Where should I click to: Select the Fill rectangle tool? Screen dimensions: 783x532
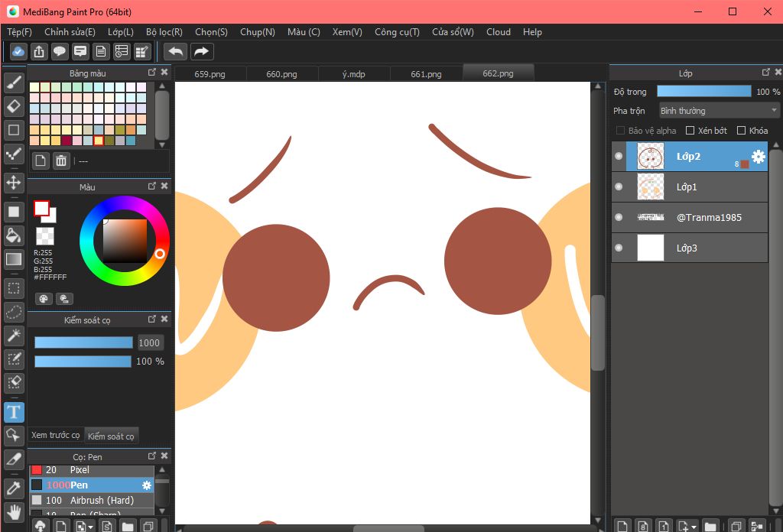pyautogui.click(x=14, y=212)
